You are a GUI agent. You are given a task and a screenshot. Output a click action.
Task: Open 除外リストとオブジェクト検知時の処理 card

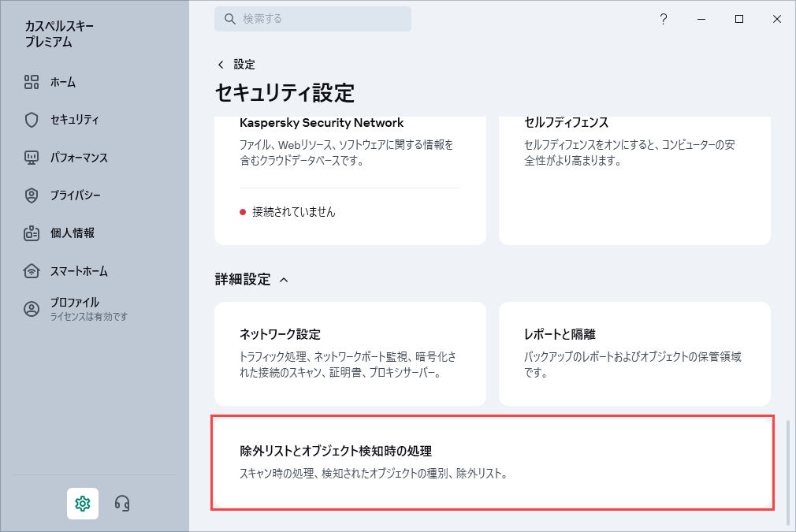[493, 463]
